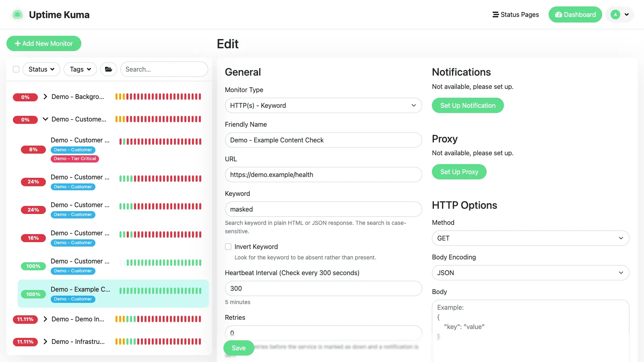Click Set Up Notification button
644x362 pixels.
coord(468,105)
